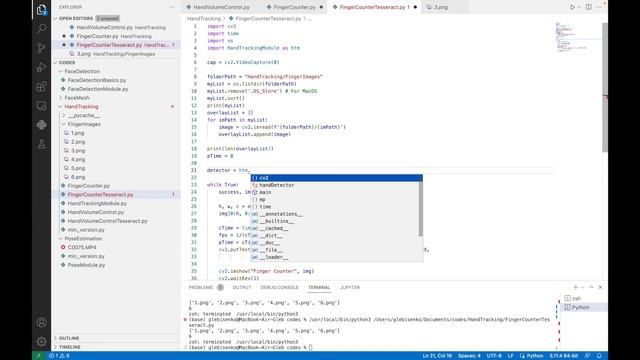Open 4.png in FingerImages folder
The height and width of the screenshot is (360, 640).
tap(116, 160)
